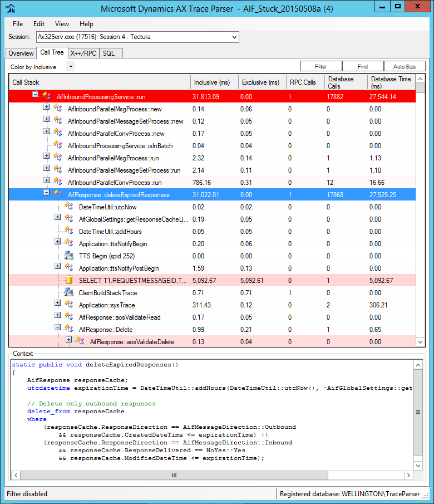Click the Auto Size button
Image resolution: width=434 pixels, height=504 pixels.
pos(405,66)
